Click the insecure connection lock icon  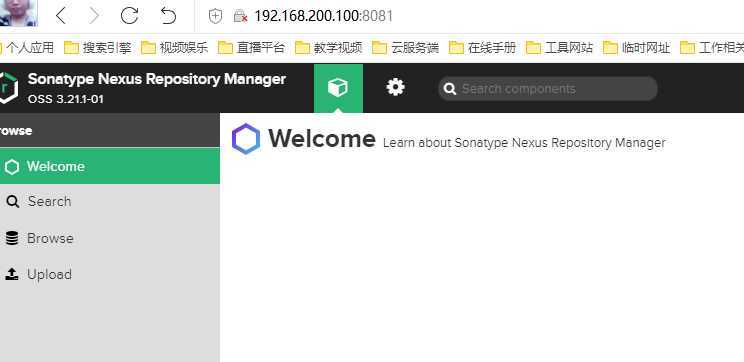coord(241,17)
